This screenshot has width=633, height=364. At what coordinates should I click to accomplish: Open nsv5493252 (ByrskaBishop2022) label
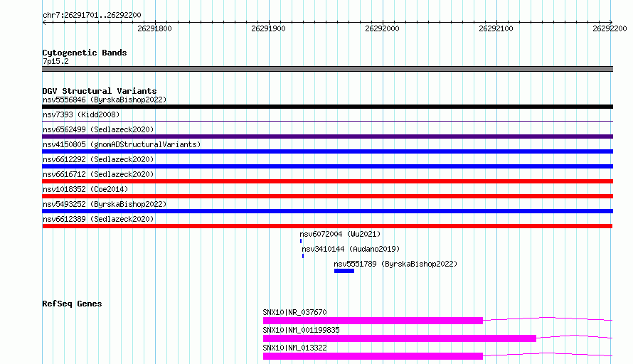(105, 204)
